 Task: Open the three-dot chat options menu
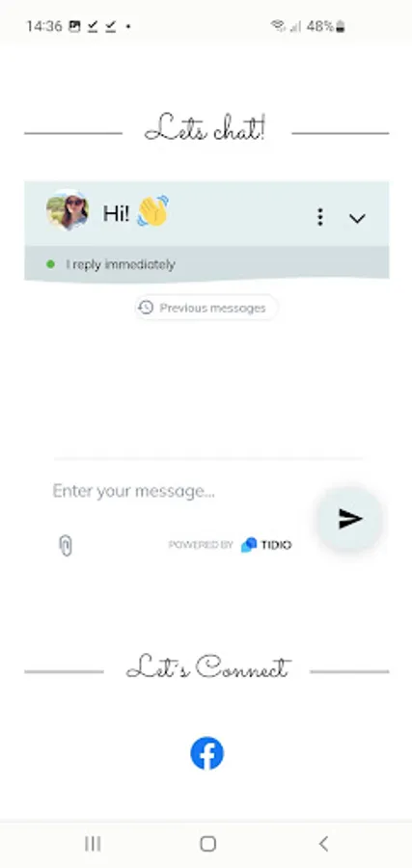coord(320,217)
